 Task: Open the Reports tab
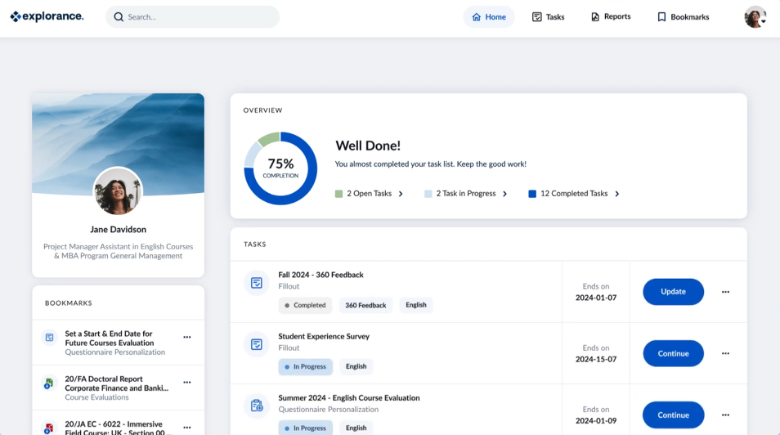(611, 17)
